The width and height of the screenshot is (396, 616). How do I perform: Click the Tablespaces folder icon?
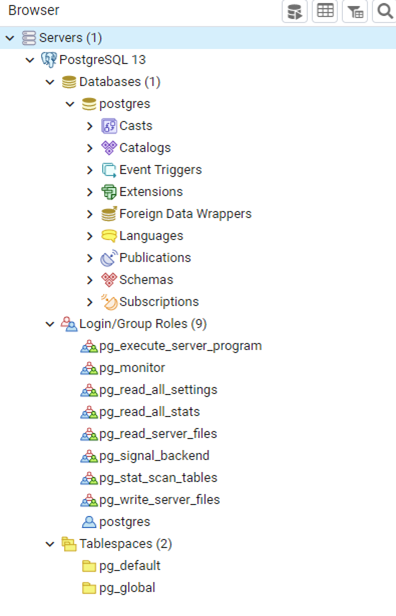69,544
